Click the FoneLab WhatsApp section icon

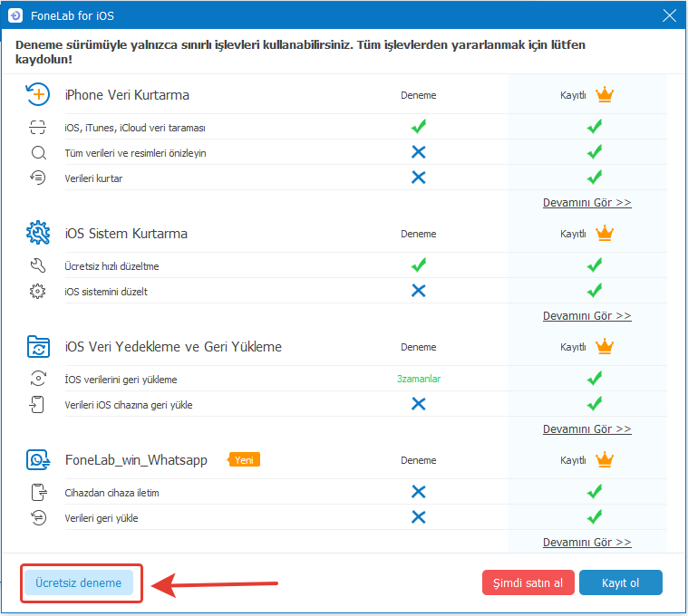coord(38,460)
